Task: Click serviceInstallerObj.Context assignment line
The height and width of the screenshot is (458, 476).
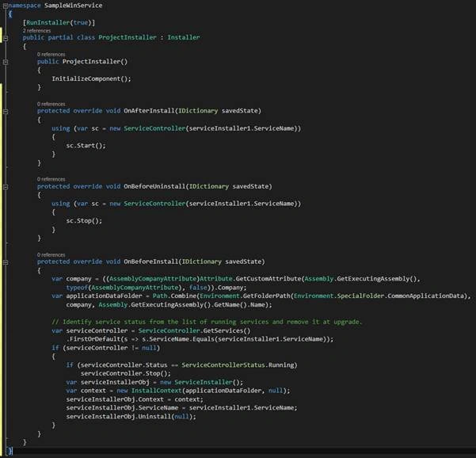Action: (135, 399)
